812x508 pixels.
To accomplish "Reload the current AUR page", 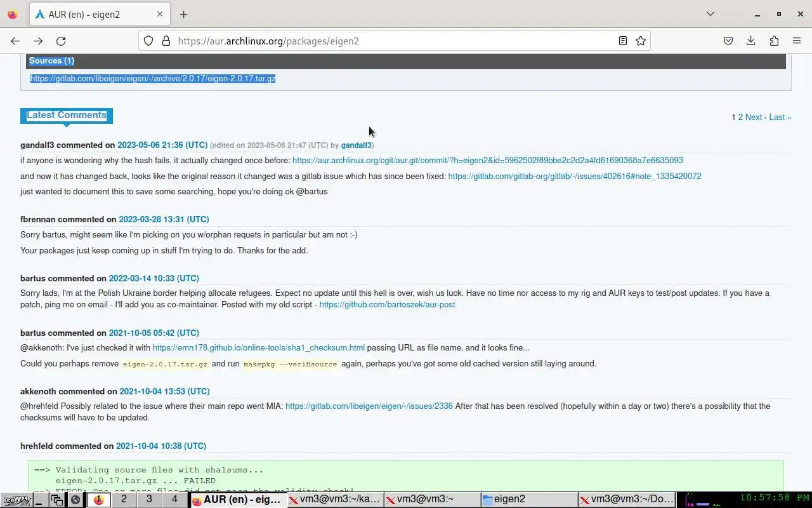I will 61,41.
